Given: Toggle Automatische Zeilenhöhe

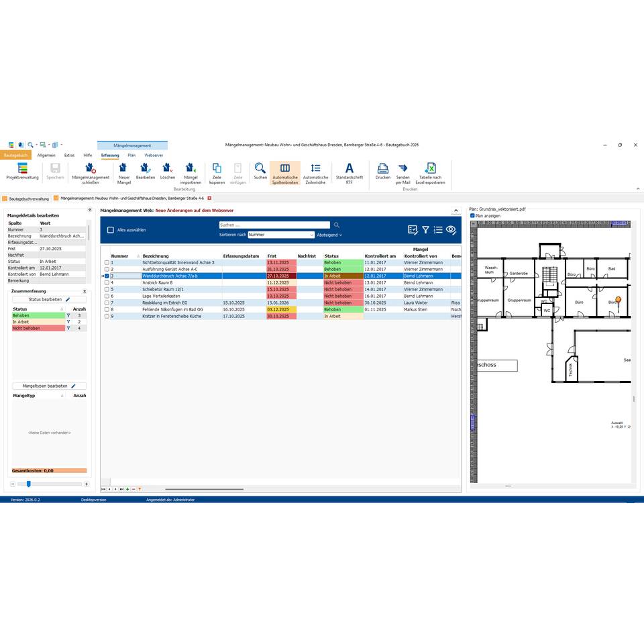Looking at the screenshot, I should pyautogui.click(x=315, y=173).
